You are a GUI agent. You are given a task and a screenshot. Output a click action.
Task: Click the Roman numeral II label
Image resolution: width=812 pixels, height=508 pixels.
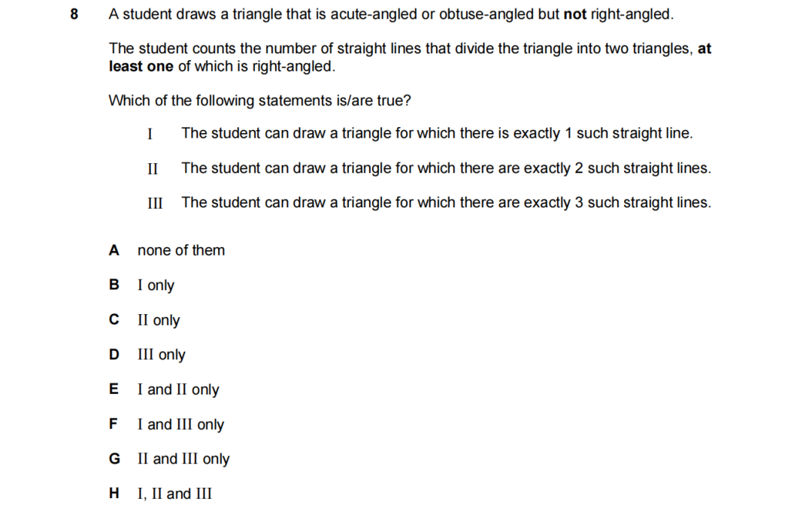[x=152, y=169]
